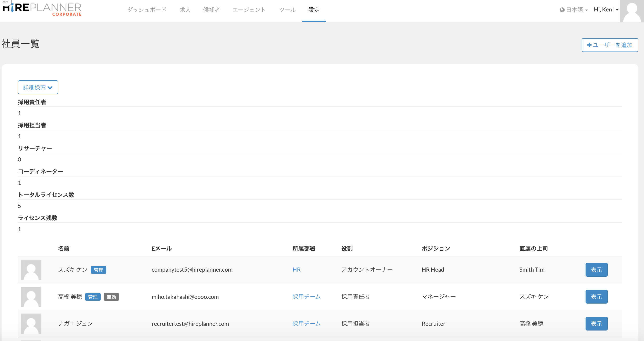The height and width of the screenshot is (341, 644).
Task: Expand the 詳細検索 advanced search panel
Action: (38, 87)
